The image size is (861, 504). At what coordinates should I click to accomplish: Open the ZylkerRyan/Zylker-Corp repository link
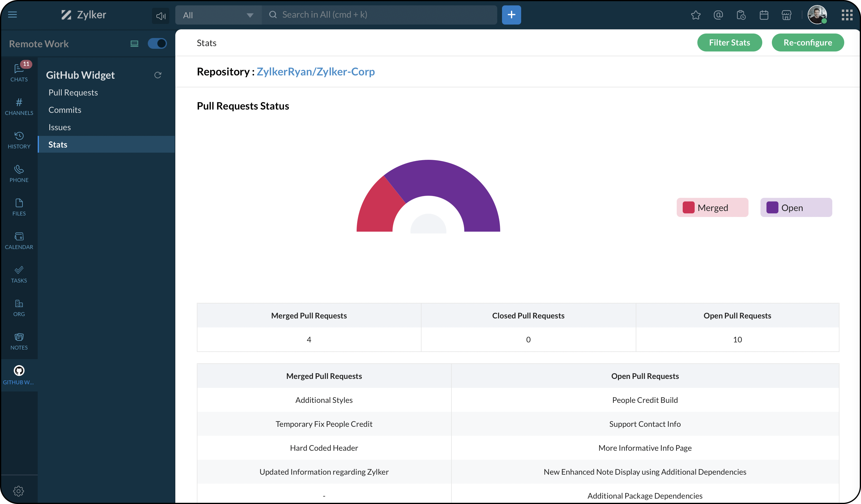point(315,72)
